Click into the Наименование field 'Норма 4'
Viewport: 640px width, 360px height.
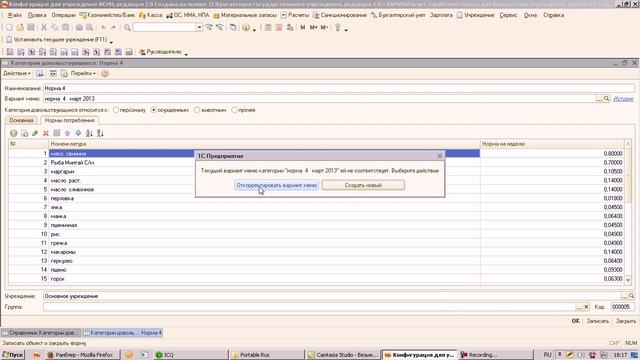339,88
